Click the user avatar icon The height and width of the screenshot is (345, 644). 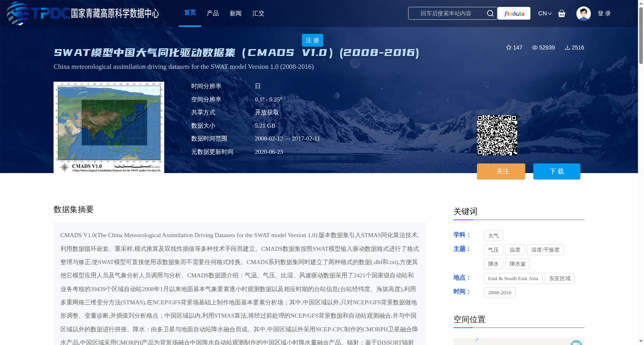[x=584, y=13]
